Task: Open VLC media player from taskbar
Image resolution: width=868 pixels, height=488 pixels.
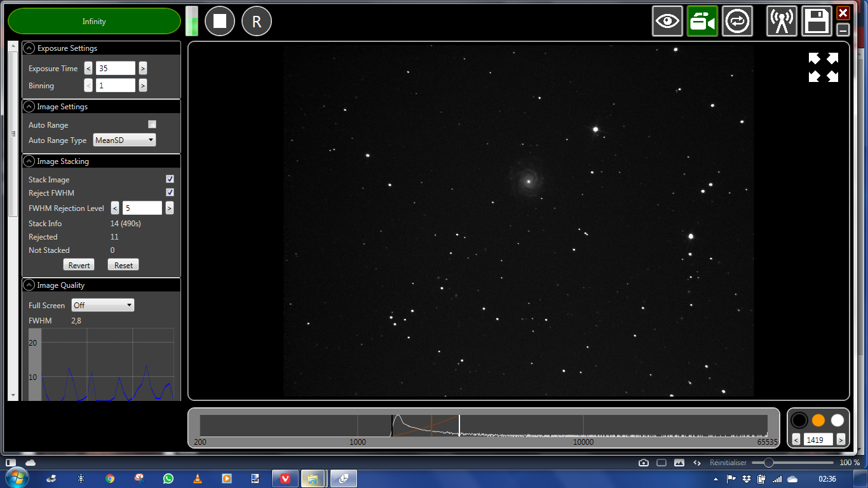Action: tap(197, 478)
